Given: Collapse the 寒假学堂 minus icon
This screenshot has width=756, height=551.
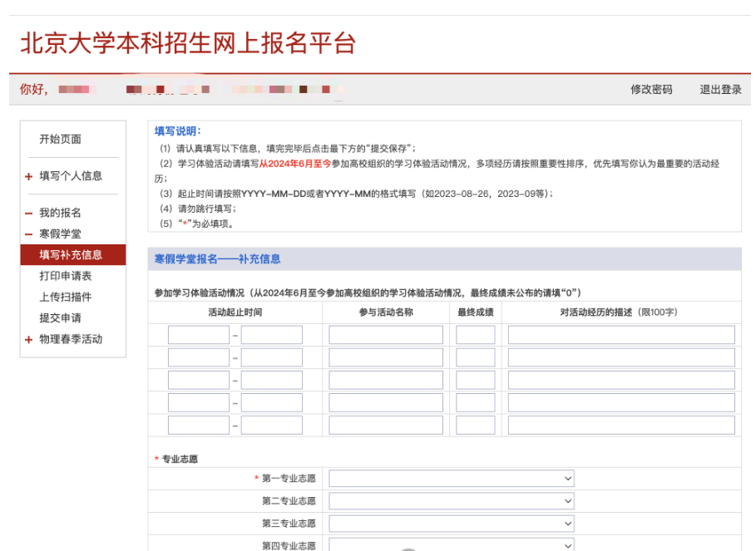Looking at the screenshot, I should pyautogui.click(x=29, y=234).
